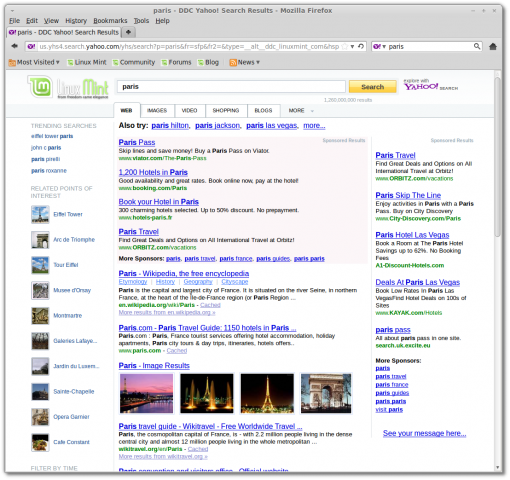Viewport: 510px width, 480px height.
Task: Expand the Most Visited bookmarks dropdown
Action: tap(34, 62)
